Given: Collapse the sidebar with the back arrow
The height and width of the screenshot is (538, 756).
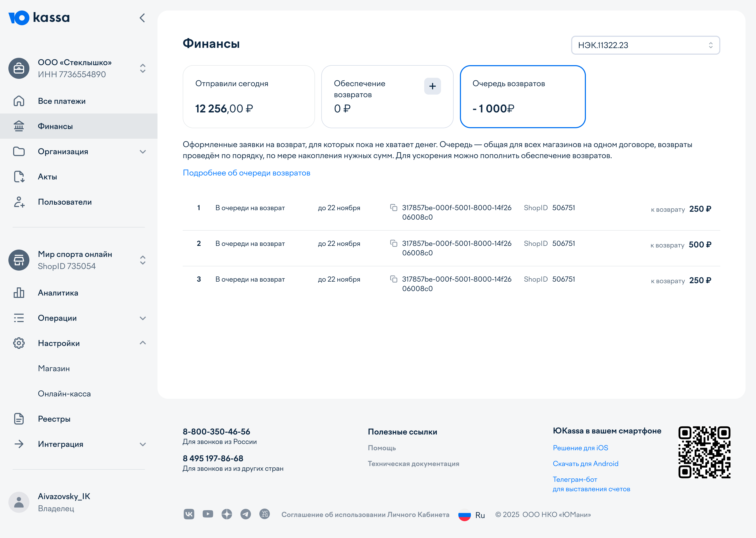Looking at the screenshot, I should click(142, 18).
